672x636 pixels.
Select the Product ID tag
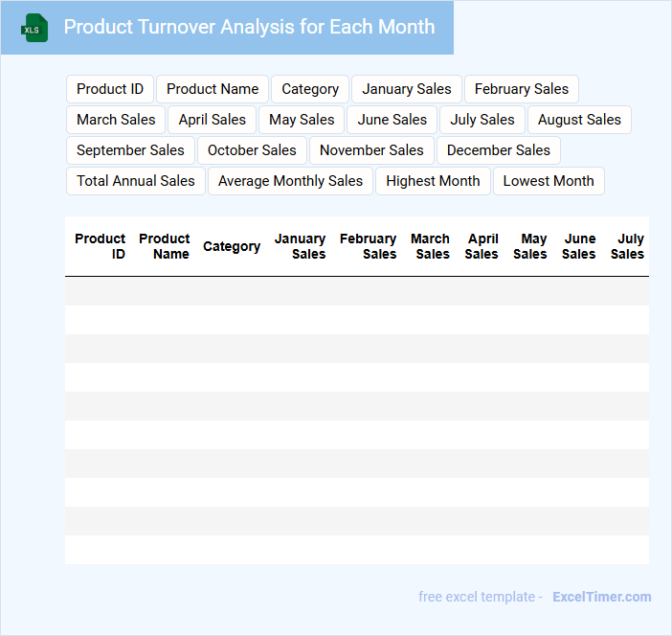click(110, 89)
